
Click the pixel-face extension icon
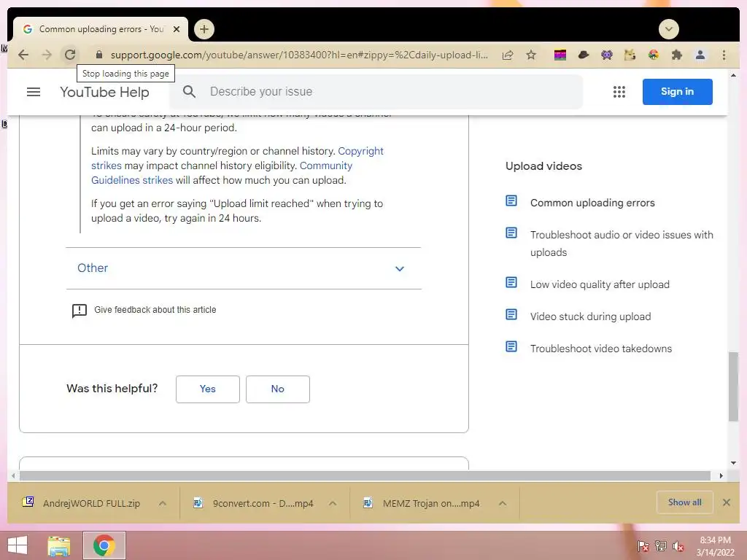[x=606, y=55]
